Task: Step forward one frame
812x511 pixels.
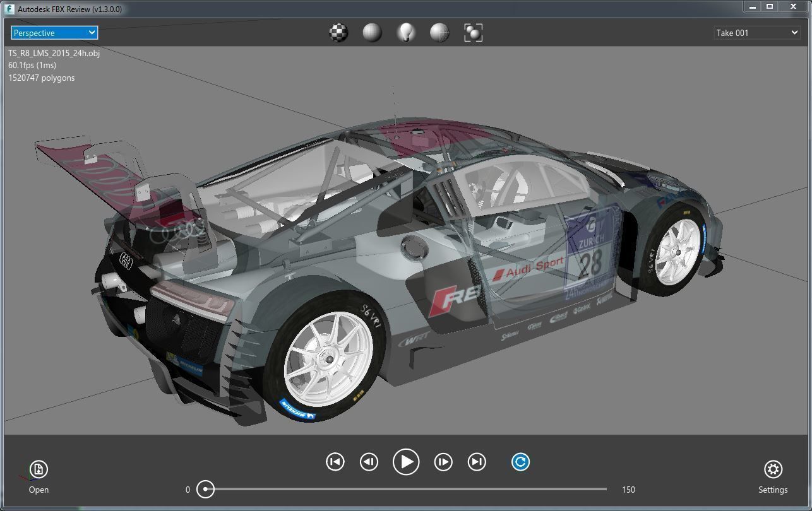Action: [x=443, y=462]
